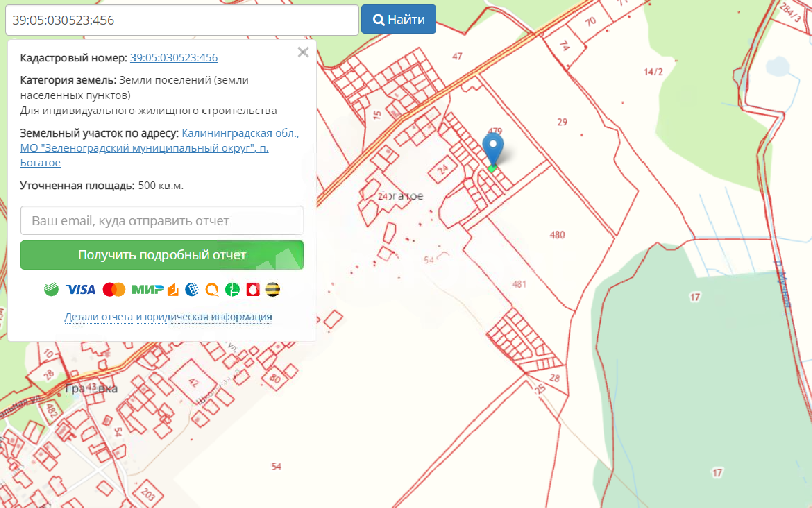This screenshot has height=508, width=812.
Task: Focus the email field for report
Action: 162,221
